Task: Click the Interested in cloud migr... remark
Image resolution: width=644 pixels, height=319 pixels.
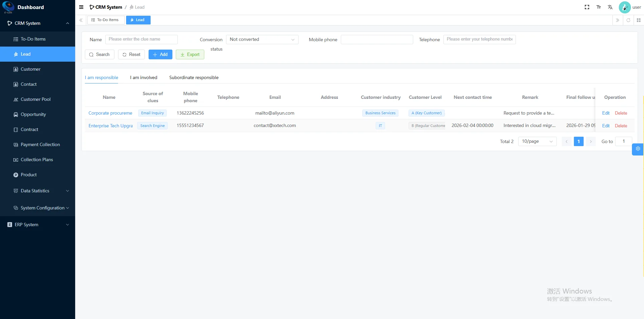Action: (x=530, y=125)
